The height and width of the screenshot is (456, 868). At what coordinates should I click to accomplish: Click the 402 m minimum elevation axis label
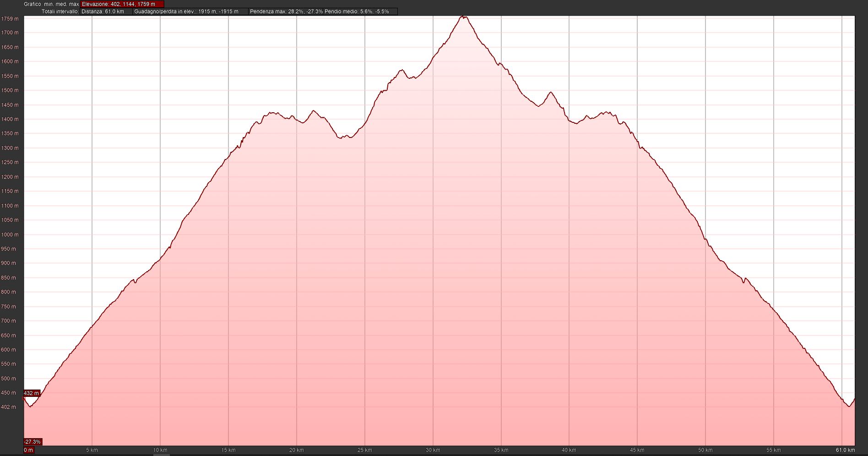[8, 407]
